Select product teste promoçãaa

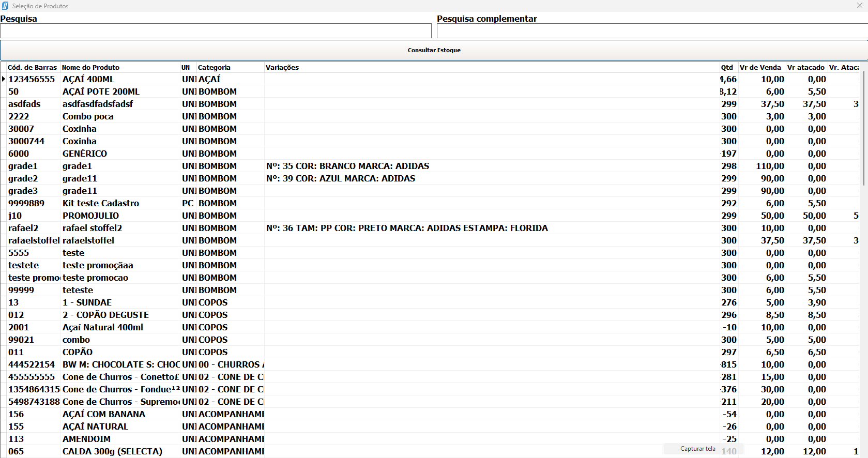[98, 265]
